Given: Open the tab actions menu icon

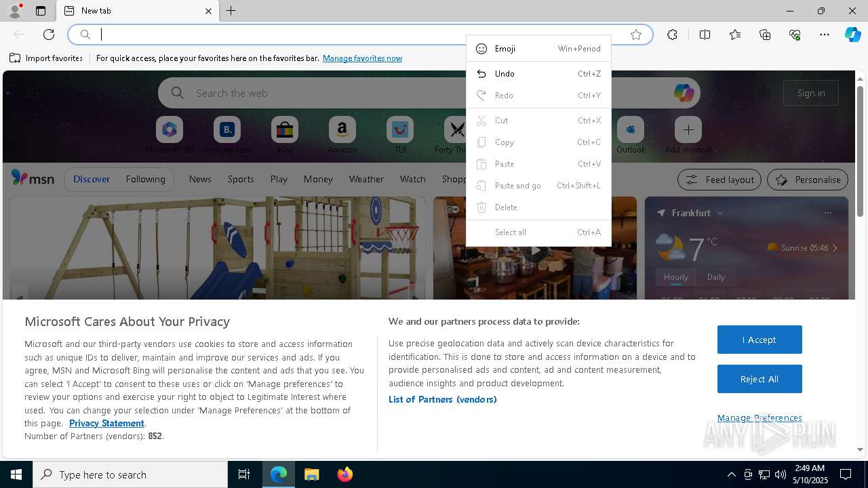Looking at the screenshot, I should click(41, 11).
